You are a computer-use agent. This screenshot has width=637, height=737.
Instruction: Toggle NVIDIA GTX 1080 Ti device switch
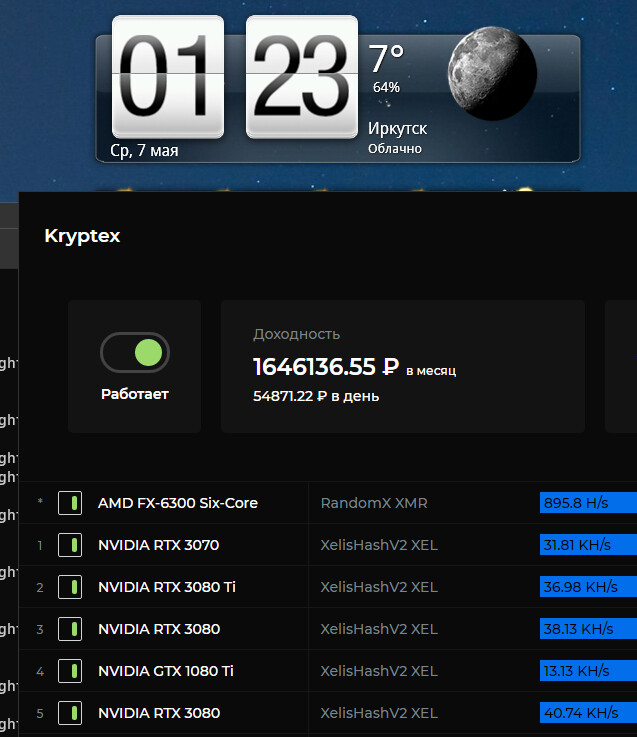(70, 671)
